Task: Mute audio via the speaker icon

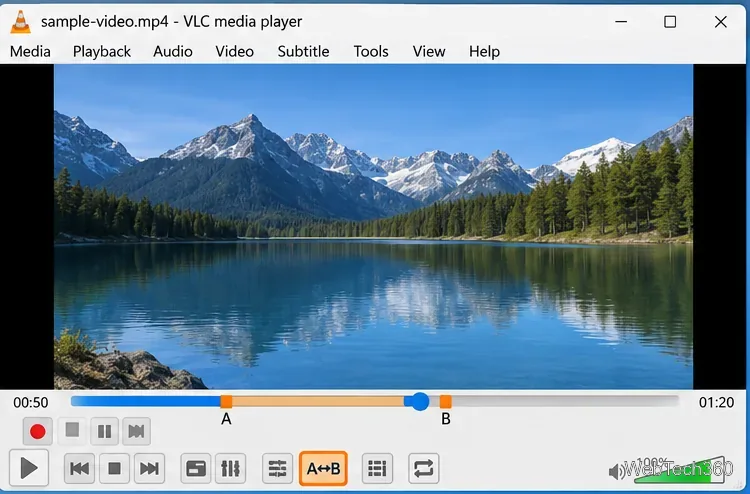Action: tap(615, 472)
